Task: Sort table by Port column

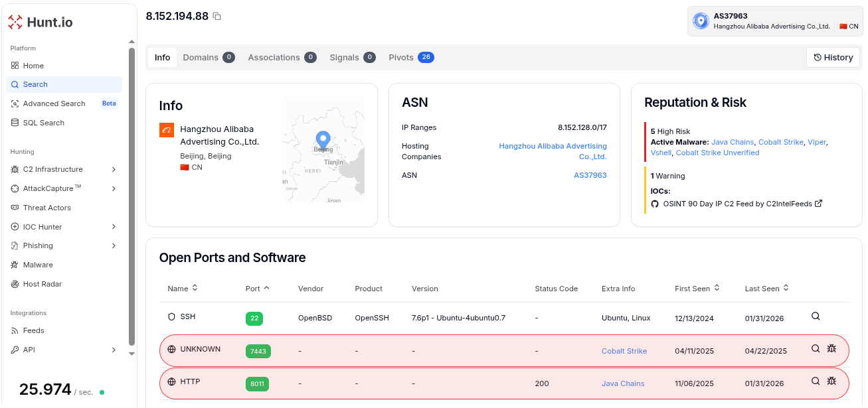Action: click(257, 289)
